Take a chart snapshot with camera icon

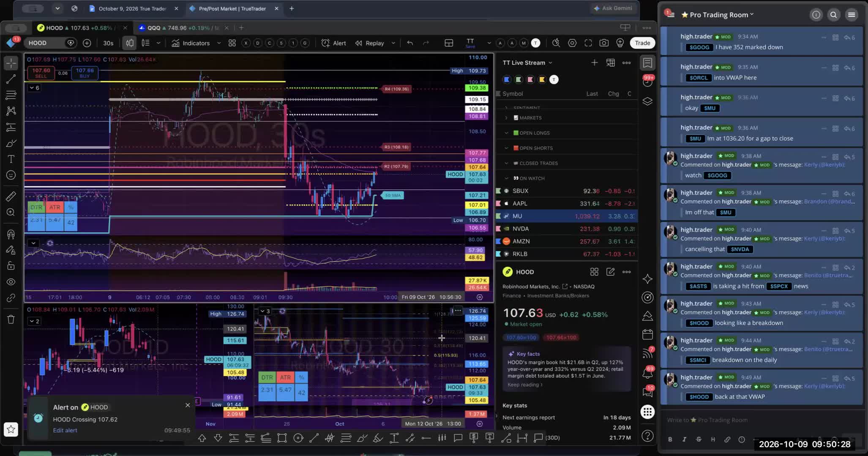tap(604, 43)
